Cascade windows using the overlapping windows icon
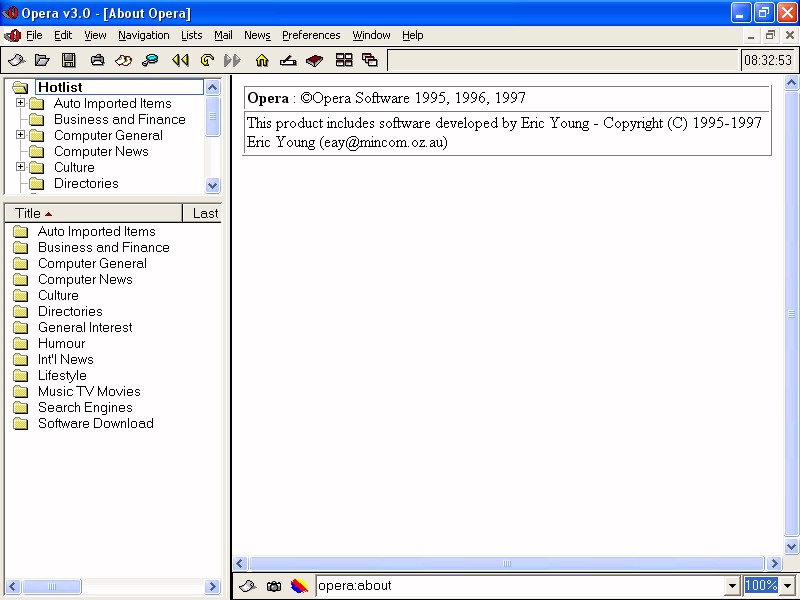This screenshot has width=800, height=600. (370, 60)
